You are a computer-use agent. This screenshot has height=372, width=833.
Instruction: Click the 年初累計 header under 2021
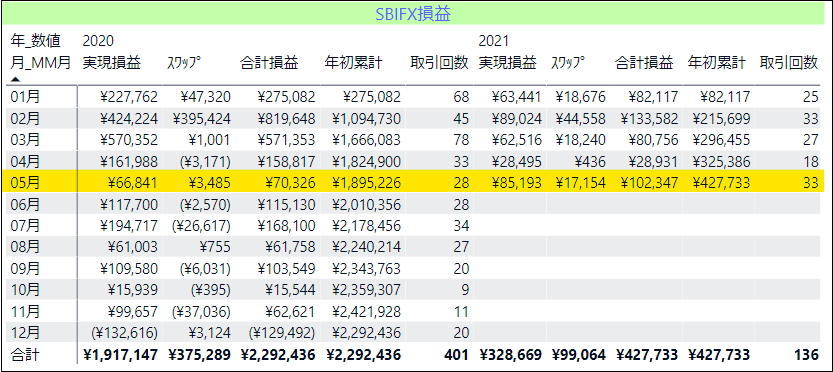point(717,63)
